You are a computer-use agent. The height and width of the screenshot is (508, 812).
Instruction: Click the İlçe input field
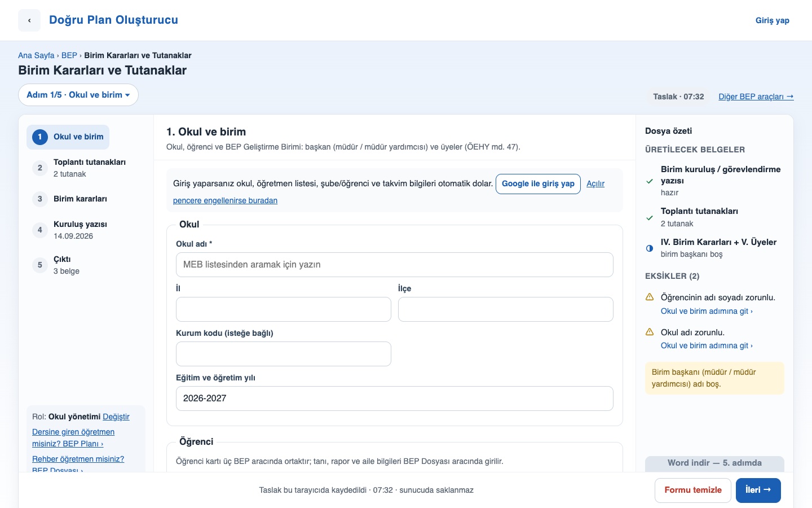pyautogui.click(x=506, y=309)
